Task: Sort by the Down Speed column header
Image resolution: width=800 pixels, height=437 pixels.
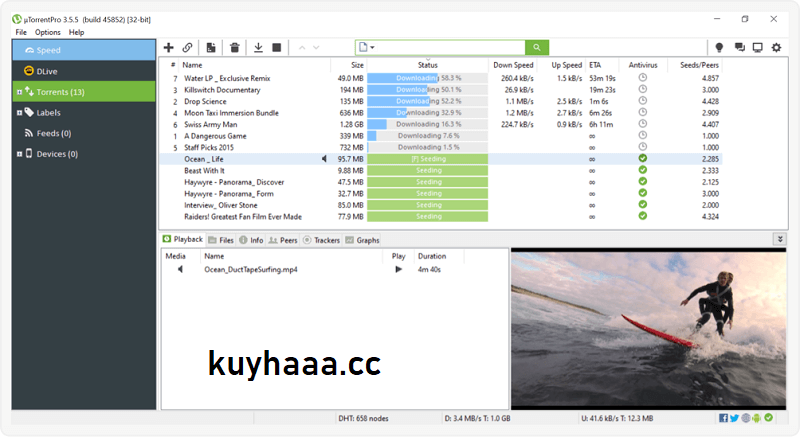Action: tap(513, 65)
